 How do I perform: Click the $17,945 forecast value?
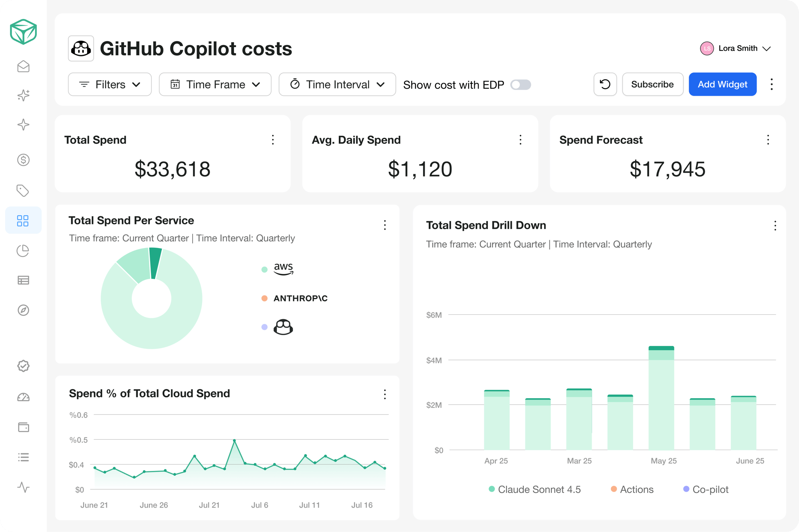point(668,169)
